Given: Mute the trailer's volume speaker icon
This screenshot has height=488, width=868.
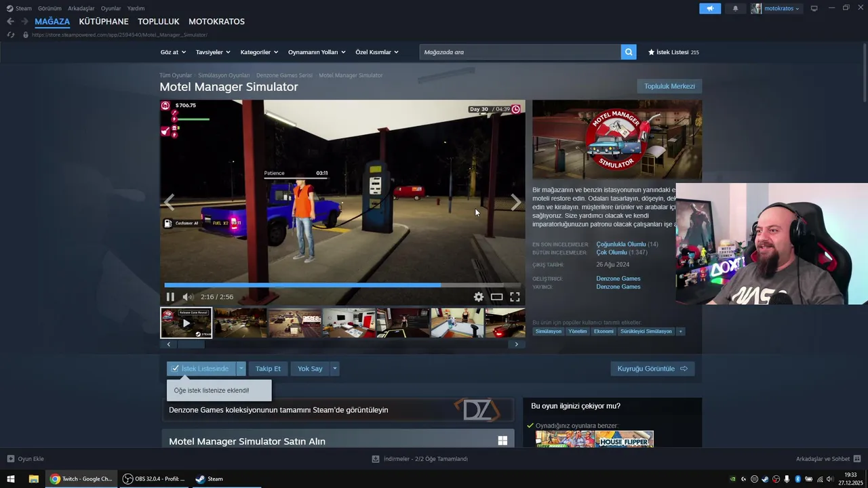Looking at the screenshot, I should pyautogui.click(x=188, y=297).
